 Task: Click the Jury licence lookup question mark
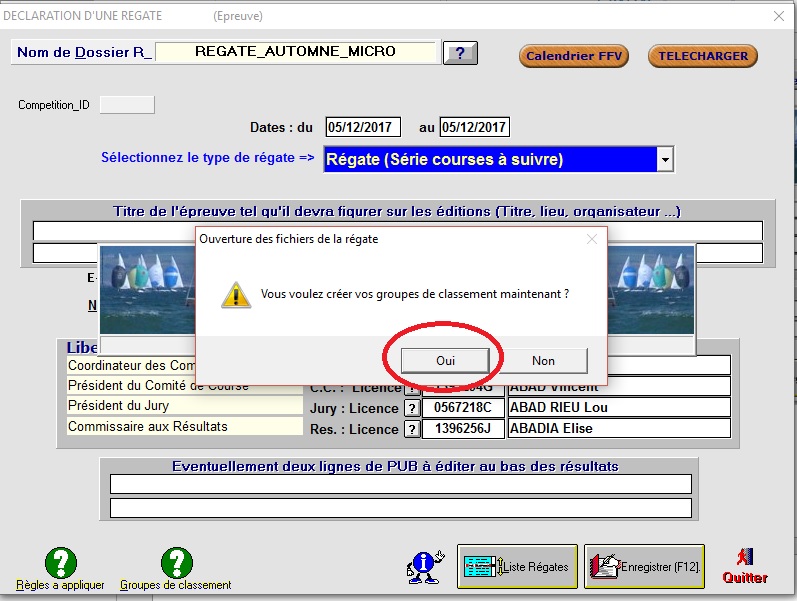[412, 408]
